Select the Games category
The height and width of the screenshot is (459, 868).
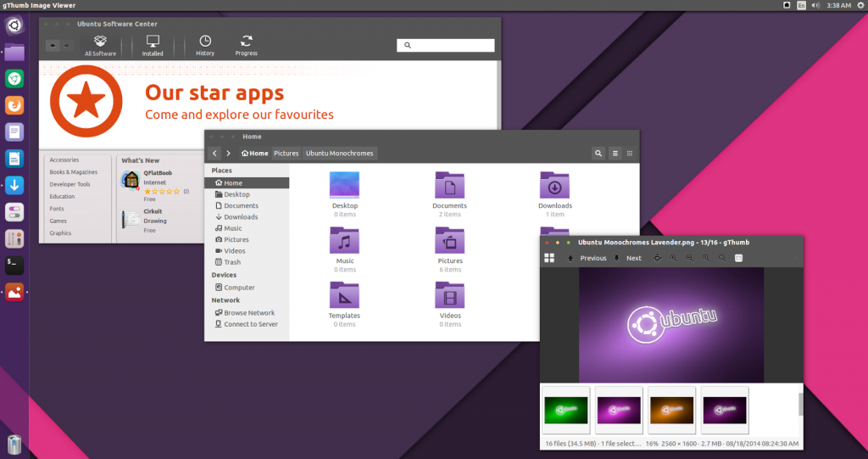pos(58,221)
